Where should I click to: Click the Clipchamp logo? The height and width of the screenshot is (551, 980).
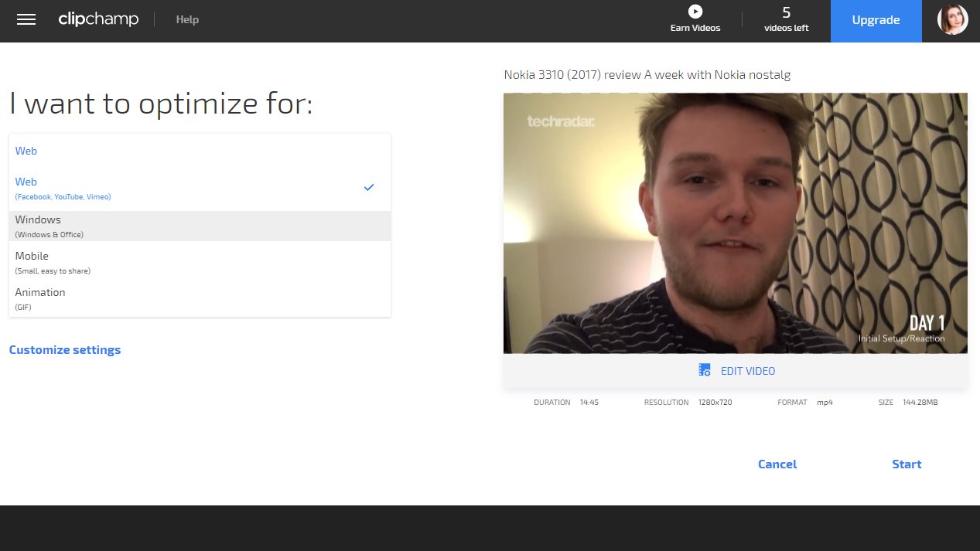[98, 19]
